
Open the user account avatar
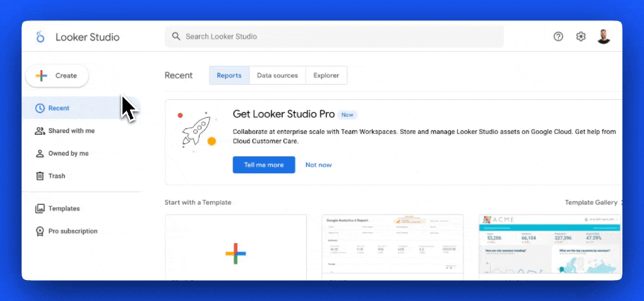pyautogui.click(x=604, y=37)
